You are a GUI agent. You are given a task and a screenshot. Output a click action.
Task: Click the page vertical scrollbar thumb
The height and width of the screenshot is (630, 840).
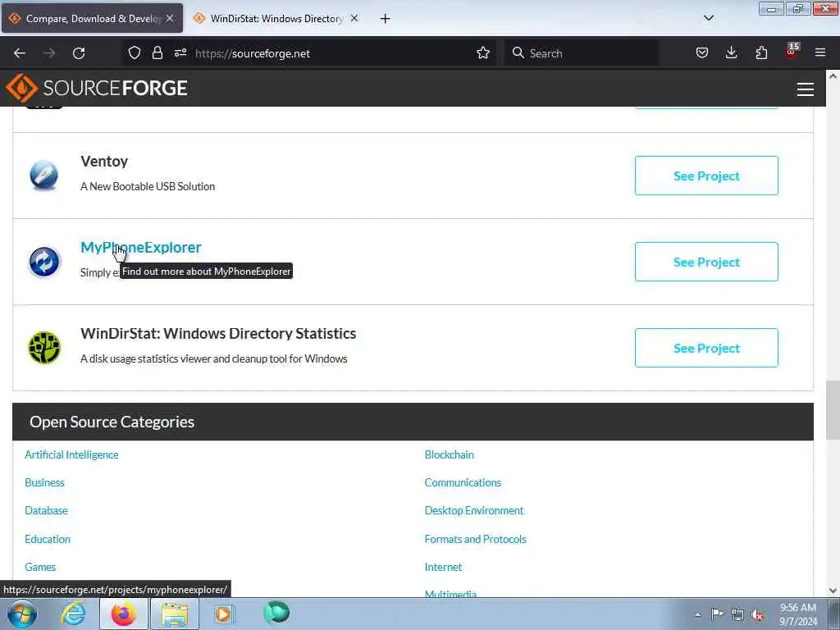point(832,409)
